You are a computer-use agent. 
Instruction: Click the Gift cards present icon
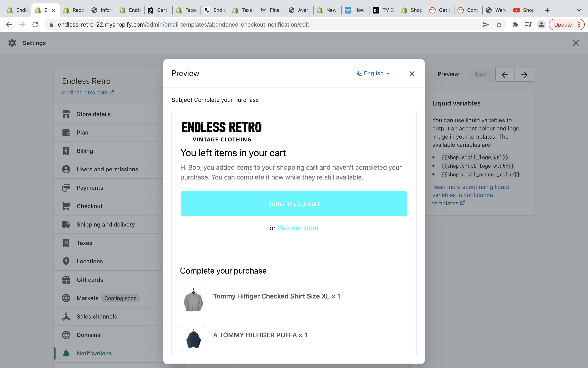tap(66, 280)
